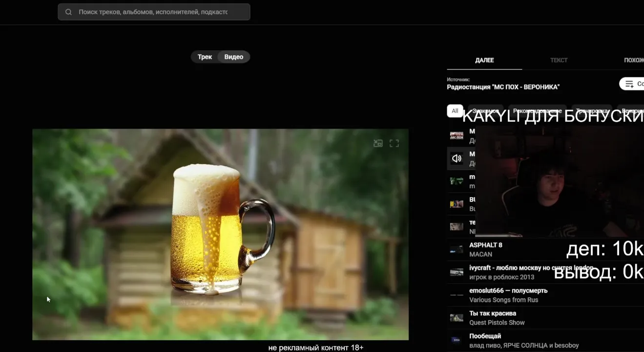Select the Пообещай track title
Screen dimensions: 644x352
(485, 336)
